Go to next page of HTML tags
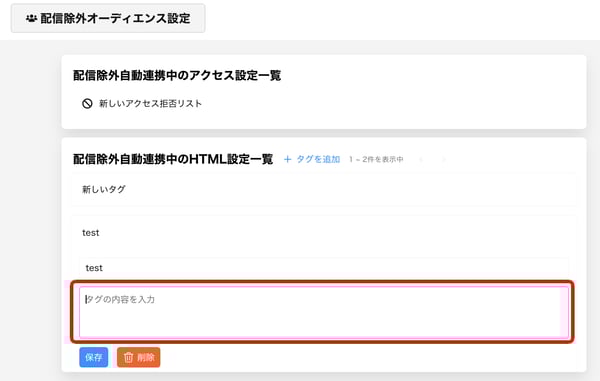 pyautogui.click(x=444, y=159)
